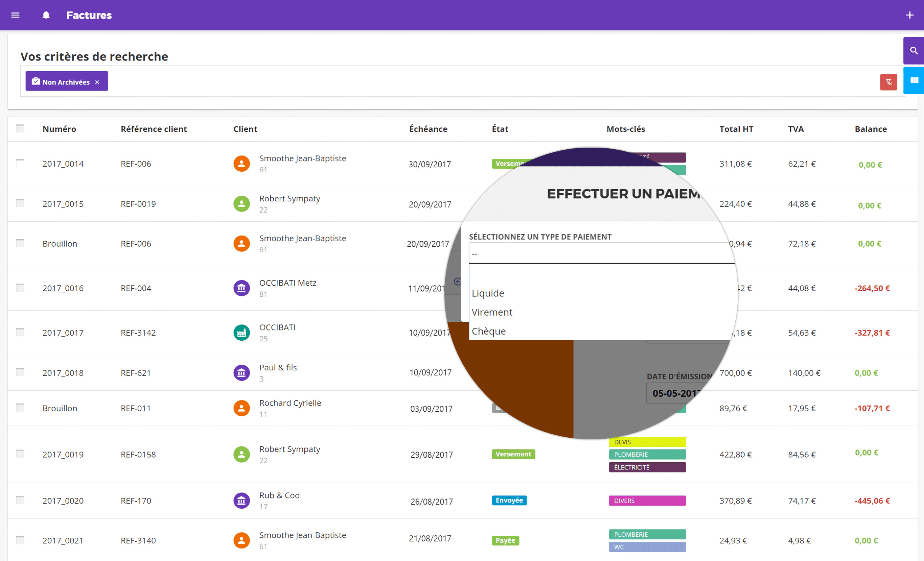
Task: Click Rochard Cyrielle avatar
Action: coord(241,408)
